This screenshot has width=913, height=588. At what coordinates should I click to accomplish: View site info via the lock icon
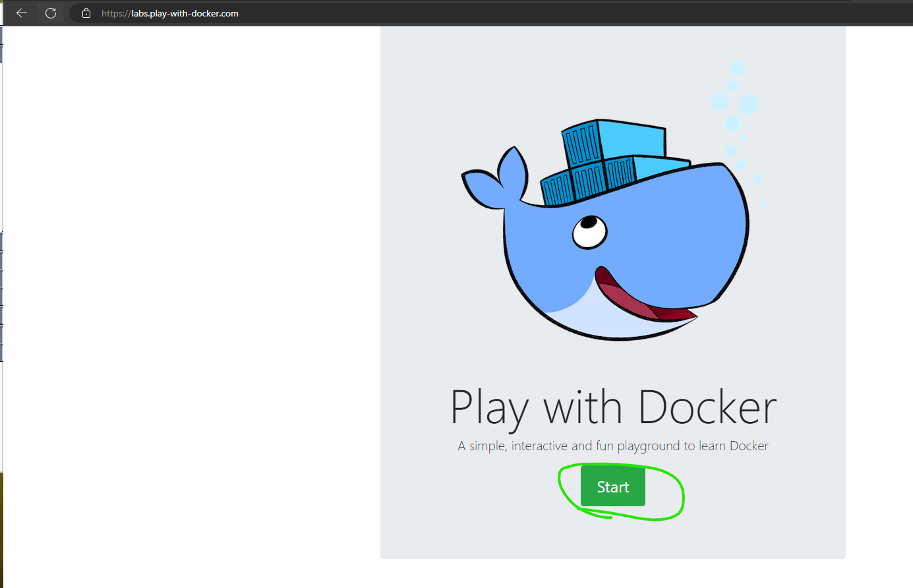86,13
